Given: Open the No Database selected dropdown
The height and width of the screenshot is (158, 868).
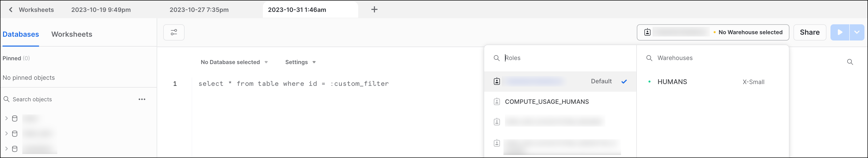Looking at the screenshot, I should pyautogui.click(x=234, y=62).
